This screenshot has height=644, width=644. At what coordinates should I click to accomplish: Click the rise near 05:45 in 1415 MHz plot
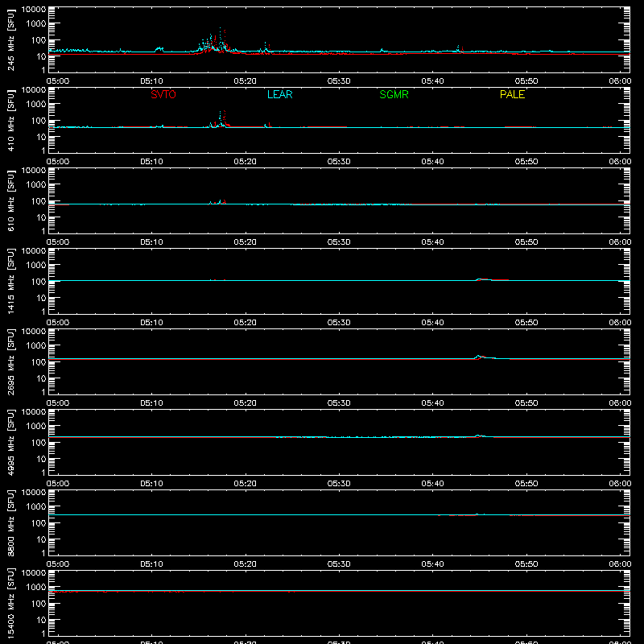click(x=482, y=279)
